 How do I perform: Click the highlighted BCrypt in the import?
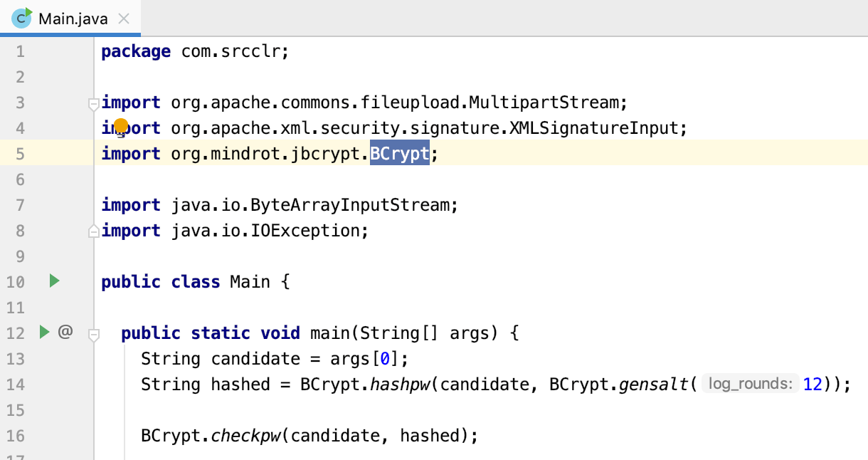tap(399, 154)
